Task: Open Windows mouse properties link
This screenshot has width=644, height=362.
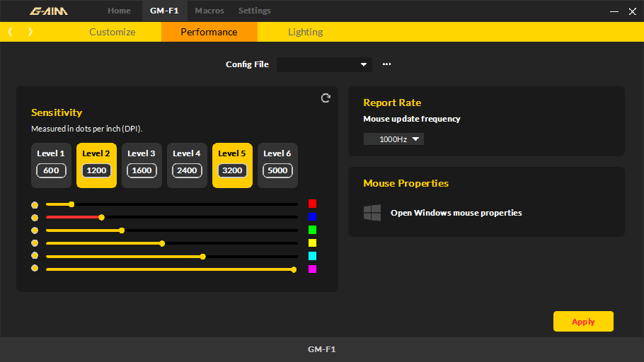Action: [456, 213]
